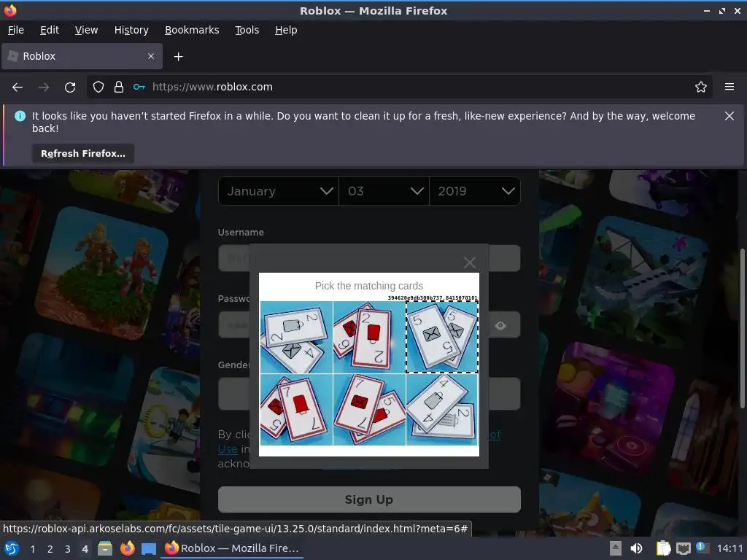Image resolution: width=747 pixels, height=560 pixels.
Task: Pick tile with red 7 and 5 cards, bottom-left
Action: tap(296, 410)
